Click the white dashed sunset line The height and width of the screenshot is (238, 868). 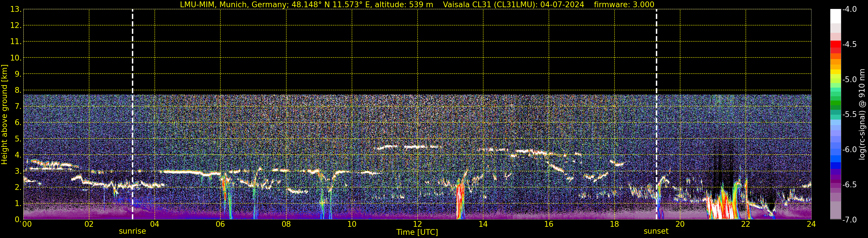[x=656, y=114]
